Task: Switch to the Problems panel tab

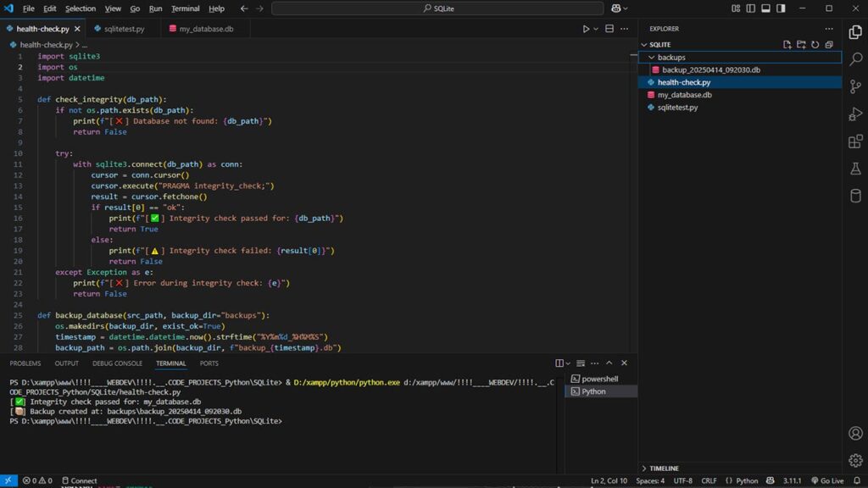Action: pos(25,363)
